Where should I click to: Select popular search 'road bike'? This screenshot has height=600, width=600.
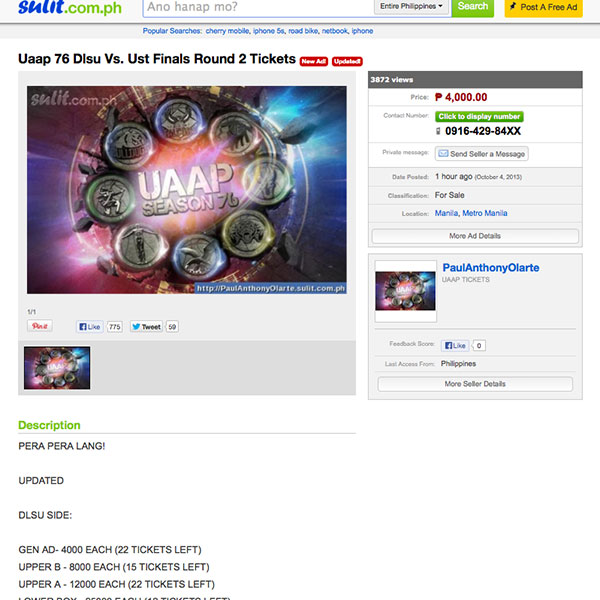pos(303,31)
